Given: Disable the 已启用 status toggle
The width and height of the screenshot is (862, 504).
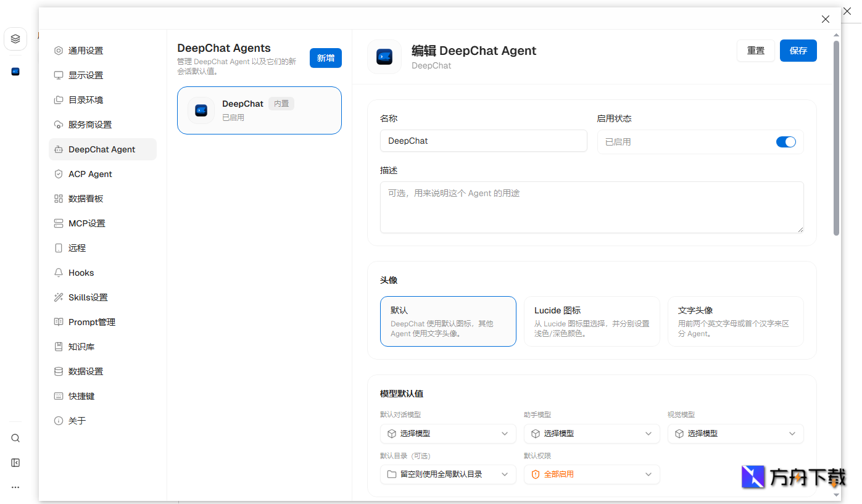Looking at the screenshot, I should 786,141.
